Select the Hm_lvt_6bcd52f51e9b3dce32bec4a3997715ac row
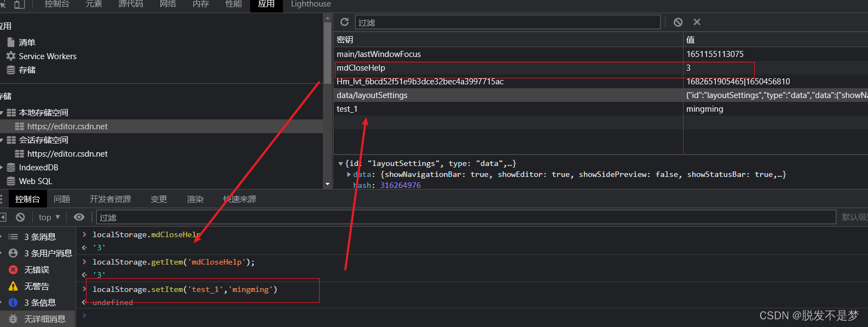 [x=601, y=81]
